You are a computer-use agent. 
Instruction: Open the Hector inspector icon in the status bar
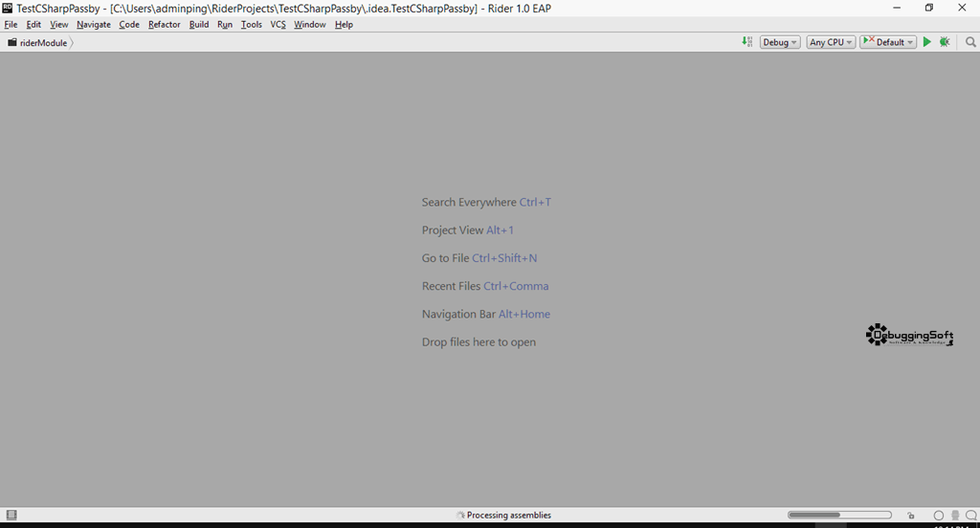click(955, 516)
